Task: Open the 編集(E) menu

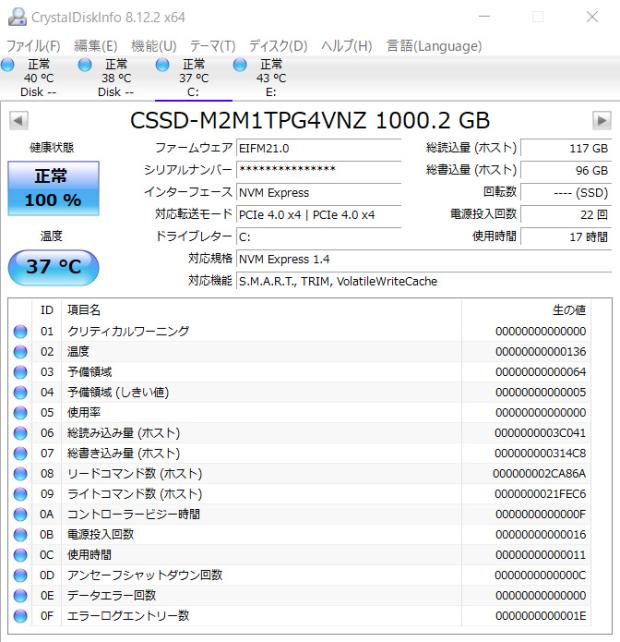Action: click(96, 45)
